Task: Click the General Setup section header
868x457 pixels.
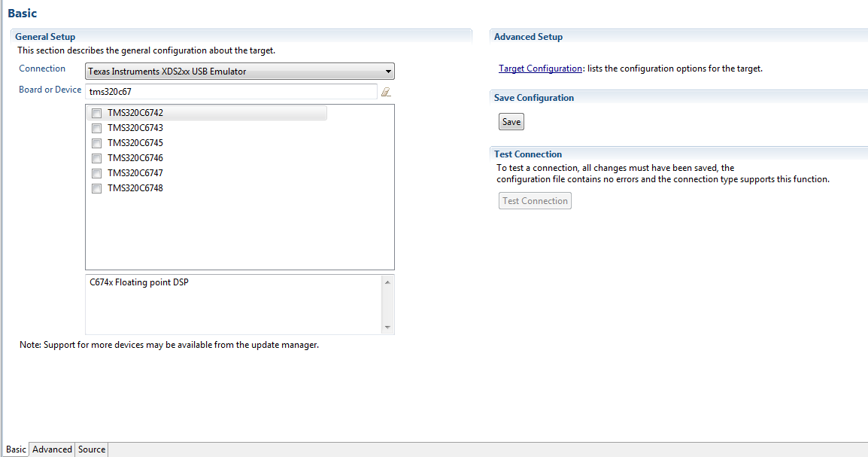Action: (45, 37)
